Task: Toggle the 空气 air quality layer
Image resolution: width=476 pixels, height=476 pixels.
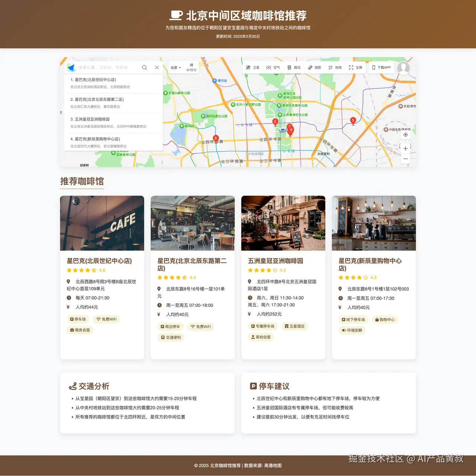Action: 273,68
